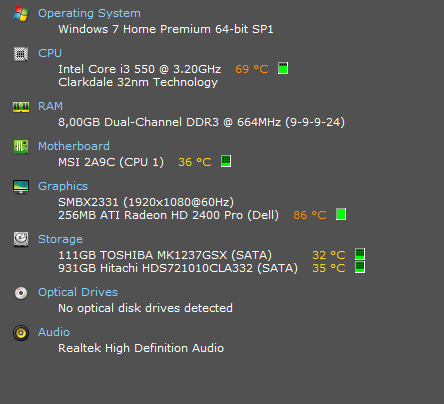Click the CPU chip icon
444x404 pixels.
point(21,54)
